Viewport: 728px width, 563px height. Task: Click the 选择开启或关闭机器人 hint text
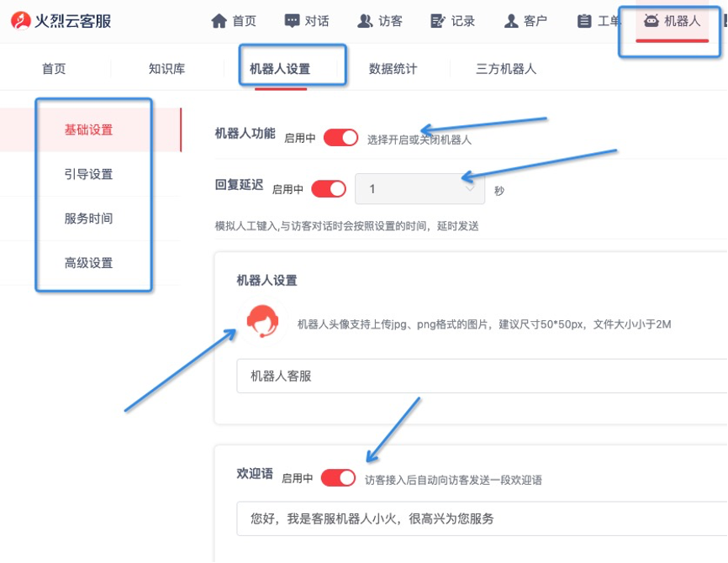(419, 139)
